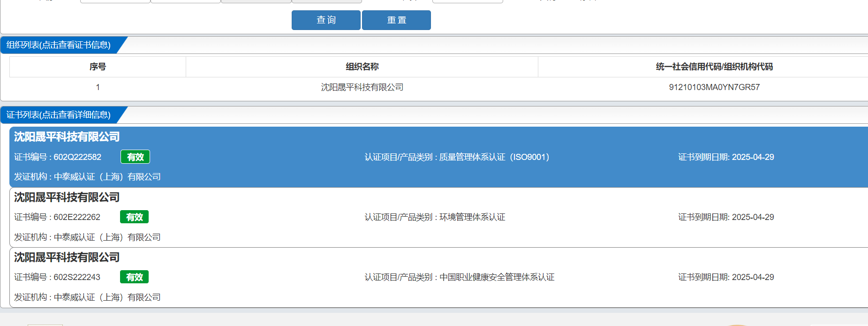The image size is (868, 326).
Task: Click the 有效 badge beside 602Q222582
Action: [x=135, y=157]
